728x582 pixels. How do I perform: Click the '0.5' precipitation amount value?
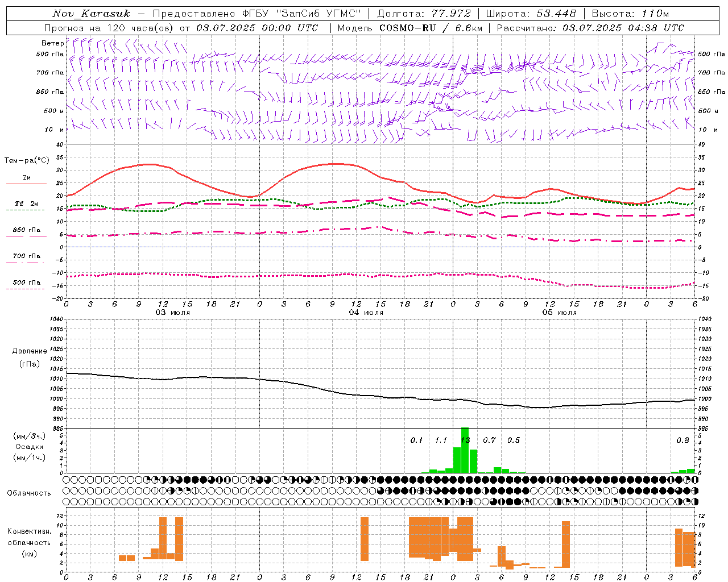click(x=513, y=440)
